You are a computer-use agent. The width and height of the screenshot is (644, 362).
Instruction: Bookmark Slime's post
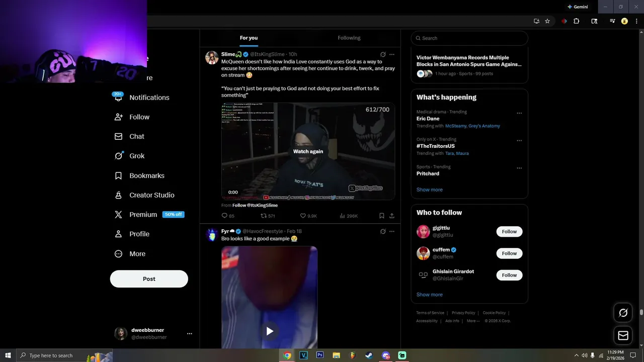coord(382,216)
